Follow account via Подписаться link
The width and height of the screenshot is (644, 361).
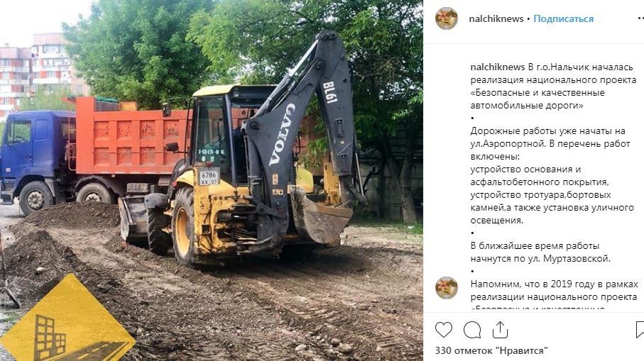(563, 19)
